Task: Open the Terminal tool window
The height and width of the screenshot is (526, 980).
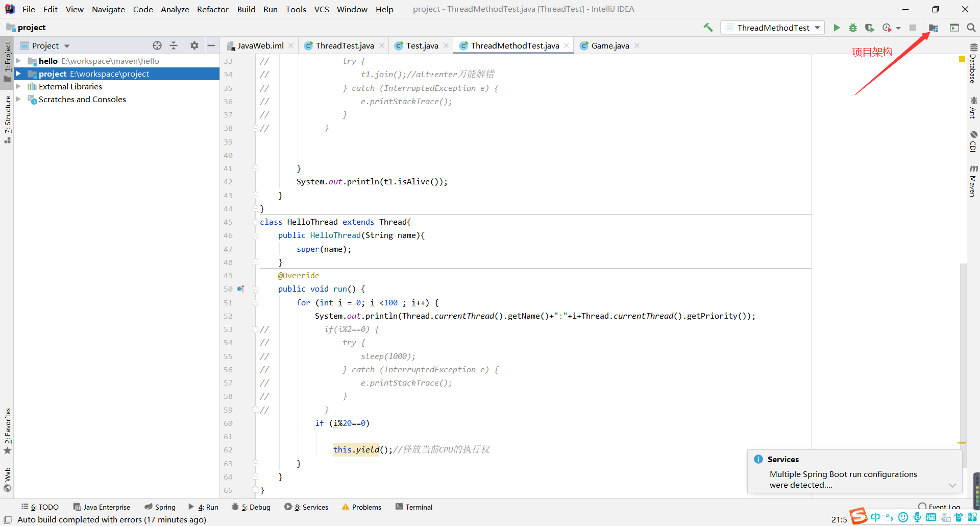Action: 414,507
